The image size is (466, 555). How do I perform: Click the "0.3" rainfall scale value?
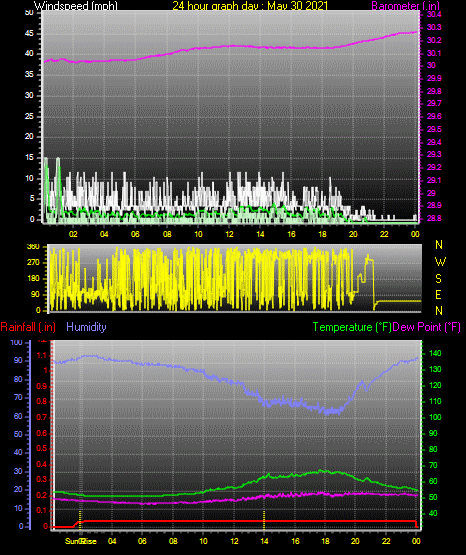(42, 479)
